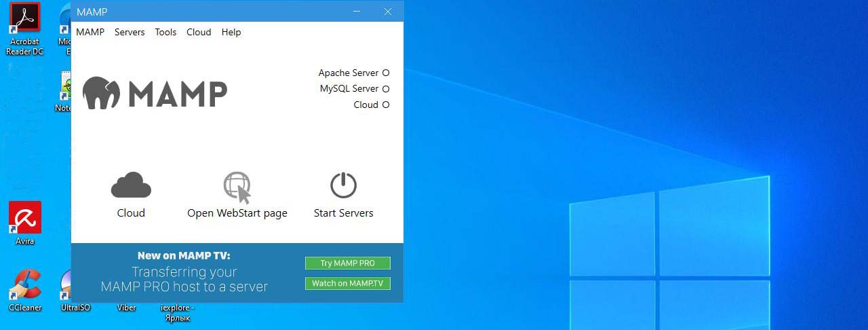The width and height of the screenshot is (868, 330).
Task: Minimize the MAMP window
Action: coord(357,12)
